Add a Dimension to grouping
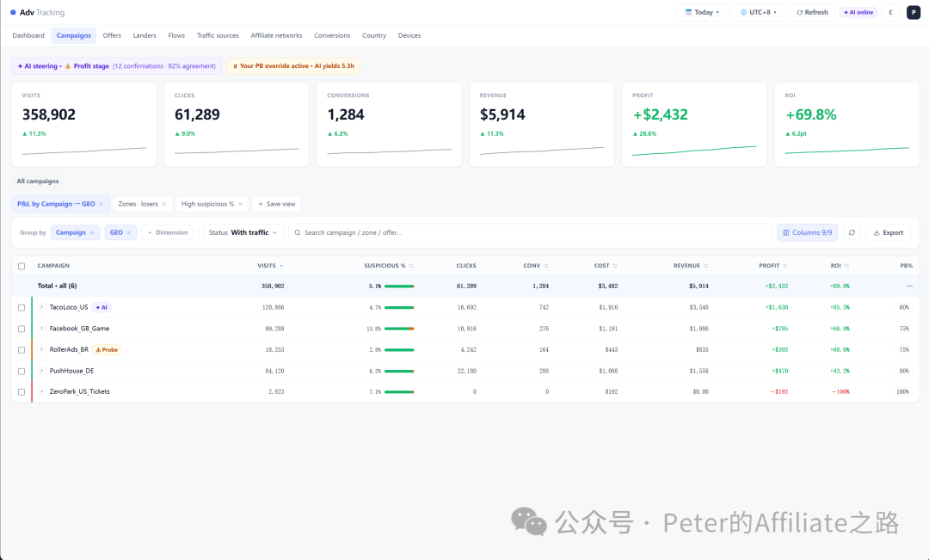 click(x=168, y=233)
